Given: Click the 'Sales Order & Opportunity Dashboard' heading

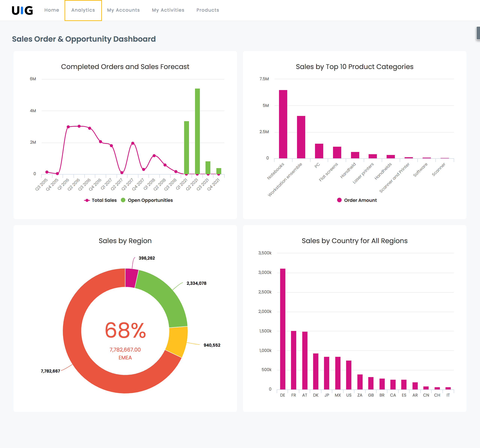Looking at the screenshot, I should coord(84,39).
